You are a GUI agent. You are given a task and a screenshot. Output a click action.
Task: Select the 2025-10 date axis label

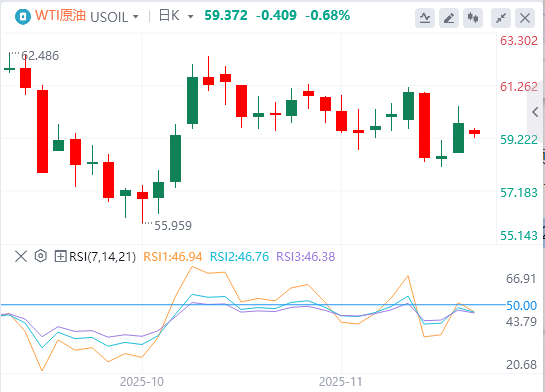[x=142, y=382]
